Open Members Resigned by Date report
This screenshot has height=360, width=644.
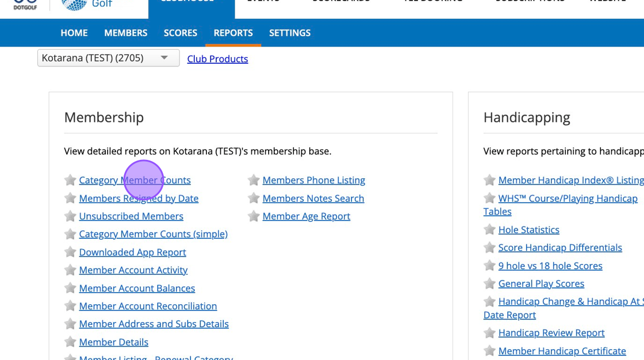(x=139, y=198)
